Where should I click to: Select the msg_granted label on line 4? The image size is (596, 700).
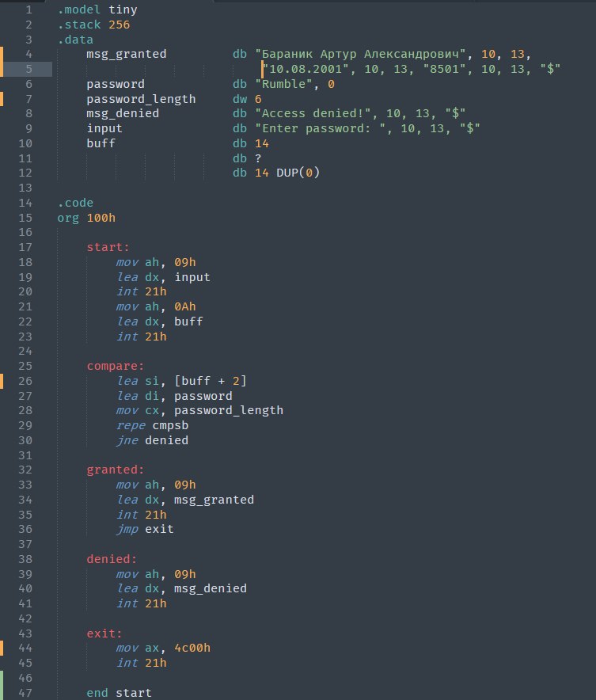pyautogui.click(x=127, y=54)
